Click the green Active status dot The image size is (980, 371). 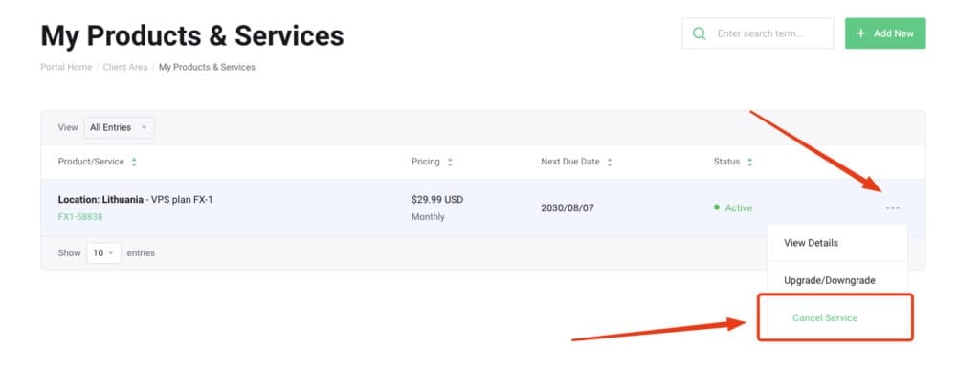coord(716,207)
